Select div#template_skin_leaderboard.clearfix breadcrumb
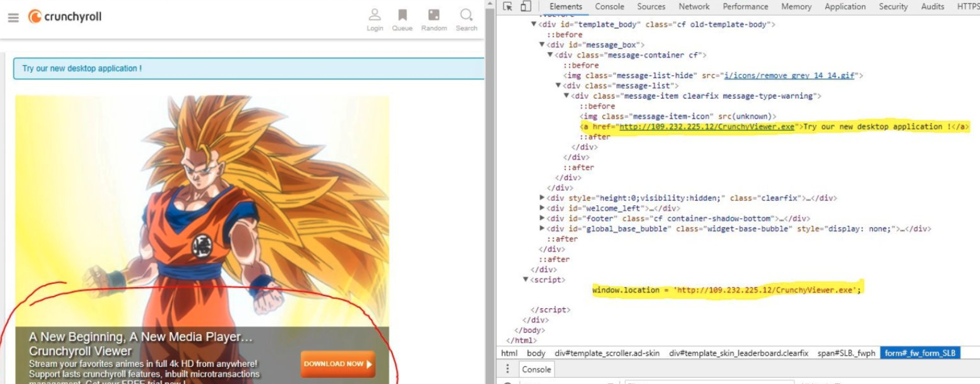The image size is (980, 384). pyautogui.click(x=739, y=353)
